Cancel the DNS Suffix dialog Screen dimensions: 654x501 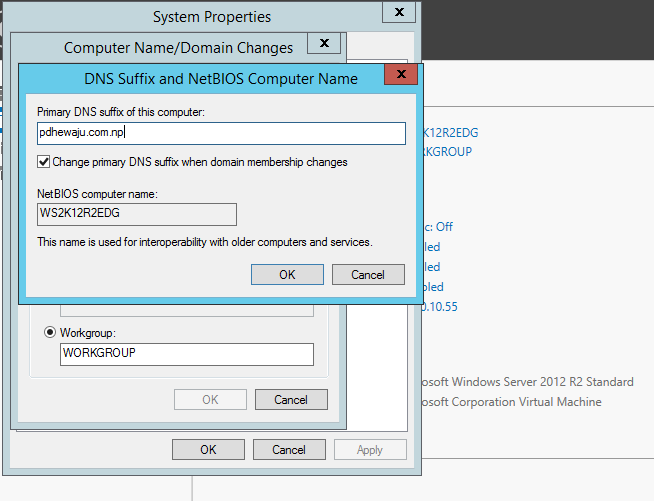pyautogui.click(x=368, y=275)
